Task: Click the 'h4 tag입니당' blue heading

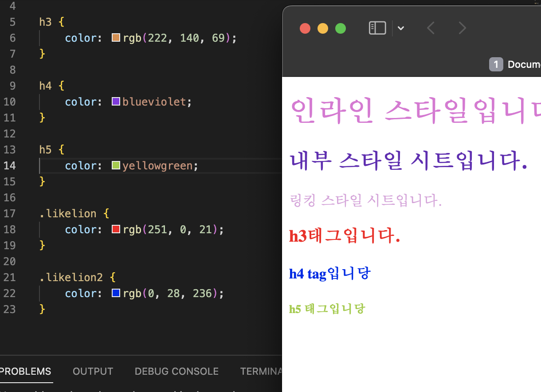Action: click(329, 274)
